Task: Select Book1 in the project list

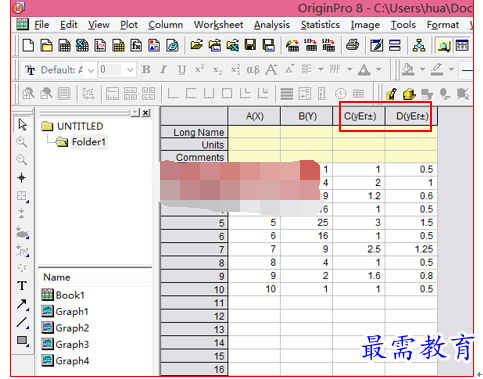Action: coord(70,295)
